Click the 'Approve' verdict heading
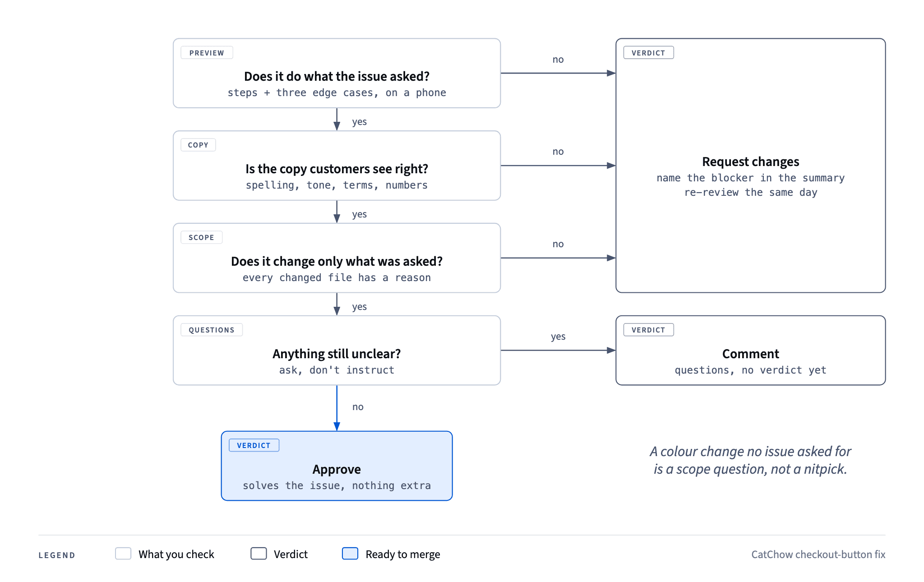The height and width of the screenshot is (582, 924). coord(337,469)
